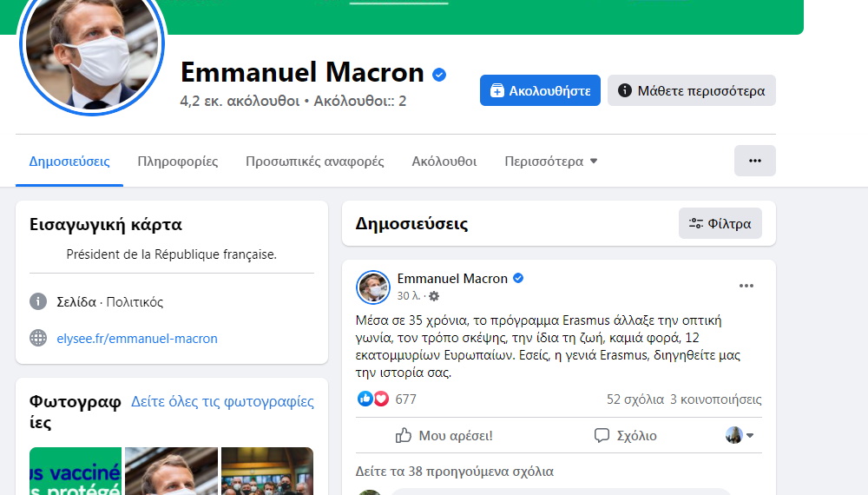This screenshot has width=868, height=495.
Task: Open the Φίλτρα post filters
Action: point(720,224)
